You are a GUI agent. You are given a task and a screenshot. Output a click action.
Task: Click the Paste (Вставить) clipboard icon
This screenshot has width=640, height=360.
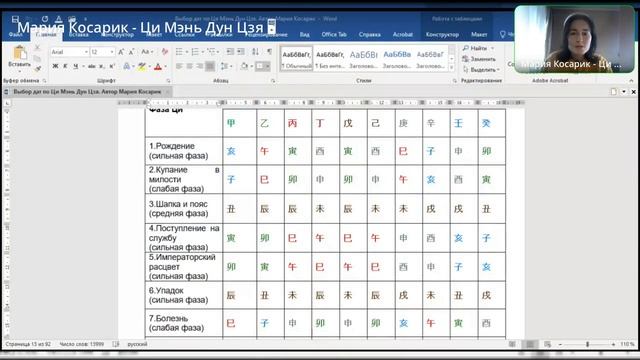[19, 53]
